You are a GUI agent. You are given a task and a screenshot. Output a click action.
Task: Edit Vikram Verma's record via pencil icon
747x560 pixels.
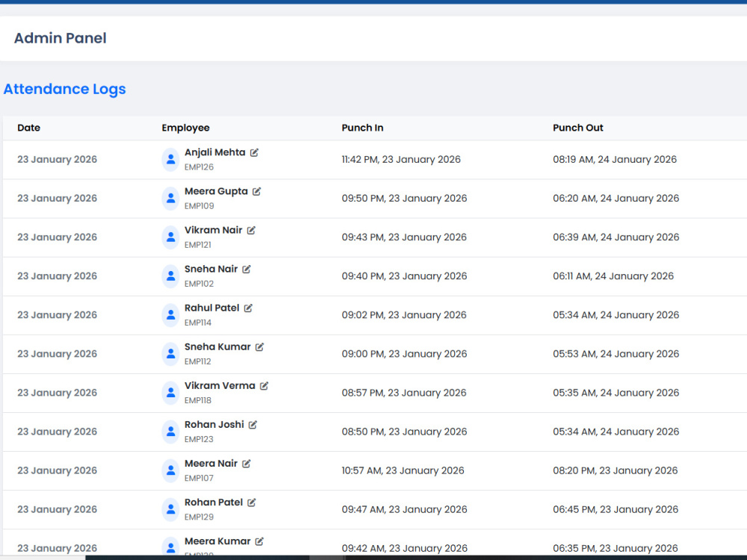(264, 386)
